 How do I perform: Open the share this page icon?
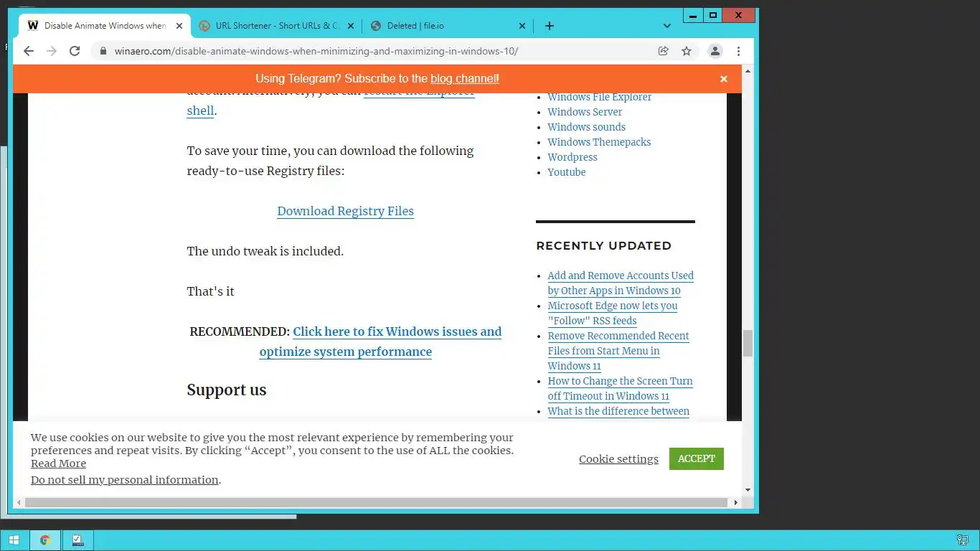pyautogui.click(x=664, y=51)
